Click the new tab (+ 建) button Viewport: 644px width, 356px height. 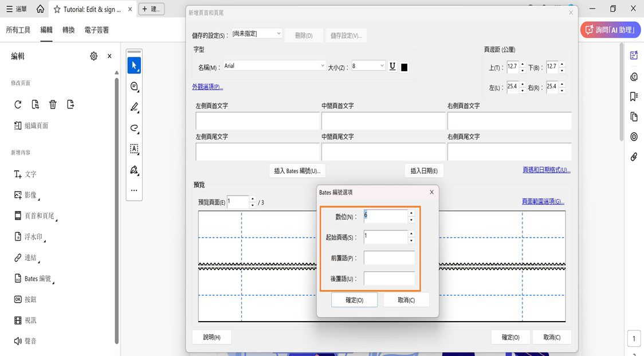pos(152,9)
